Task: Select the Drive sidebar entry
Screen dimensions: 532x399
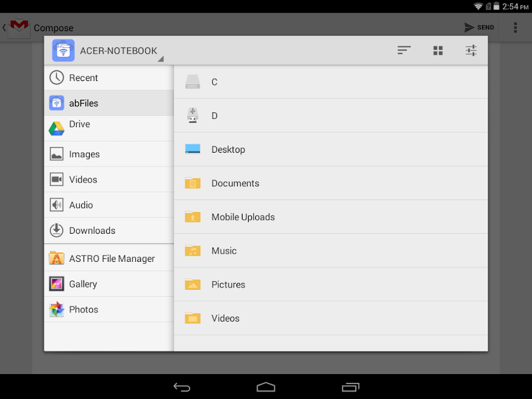Action: click(109, 128)
